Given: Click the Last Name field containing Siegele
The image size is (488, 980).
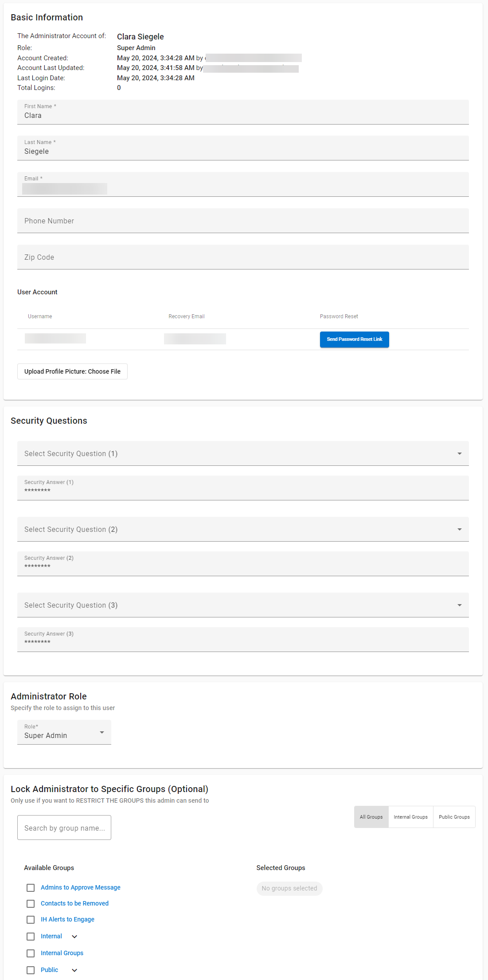Looking at the screenshot, I should point(243,148).
